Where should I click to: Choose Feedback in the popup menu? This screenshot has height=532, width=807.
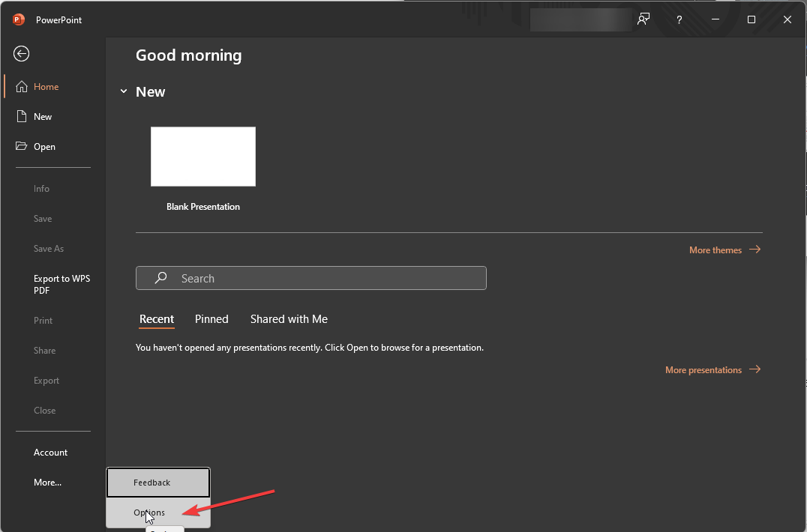[152, 483]
